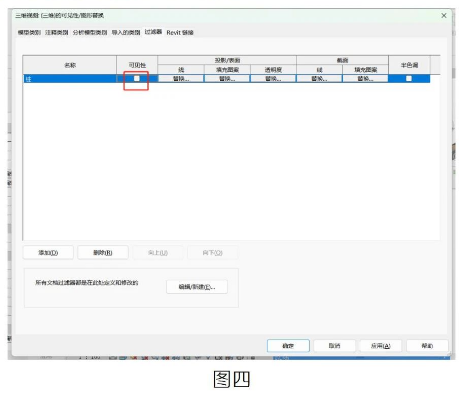Click the 半色调 column header
Image resolution: width=466 pixels, height=393 pixels.
click(409, 65)
